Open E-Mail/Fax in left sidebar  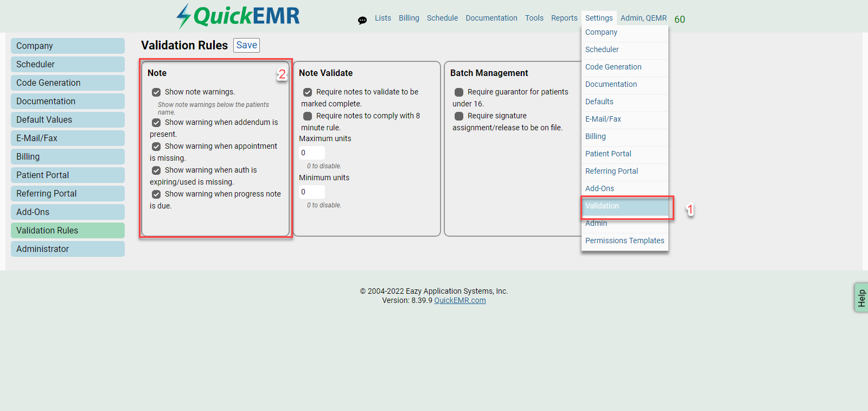click(x=68, y=138)
